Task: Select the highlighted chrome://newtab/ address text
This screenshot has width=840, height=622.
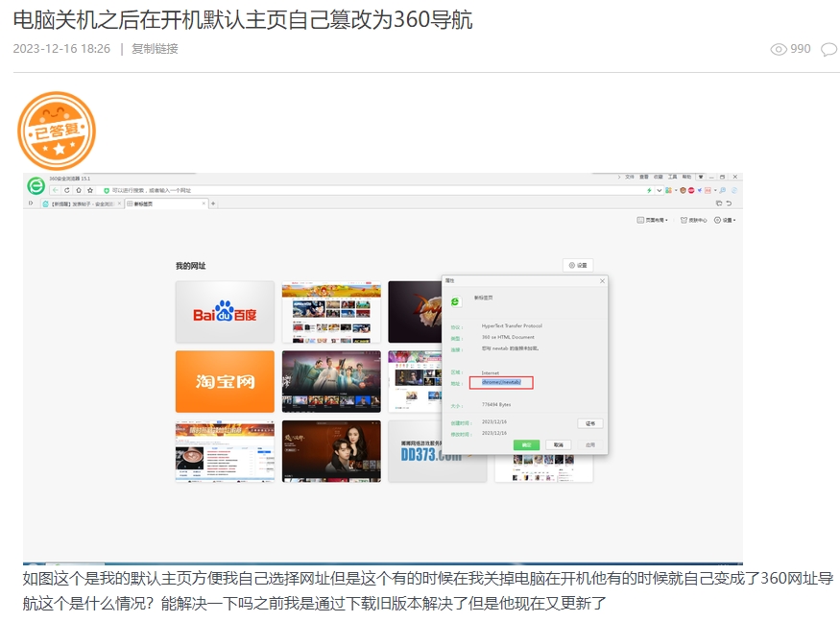Action: (x=501, y=382)
